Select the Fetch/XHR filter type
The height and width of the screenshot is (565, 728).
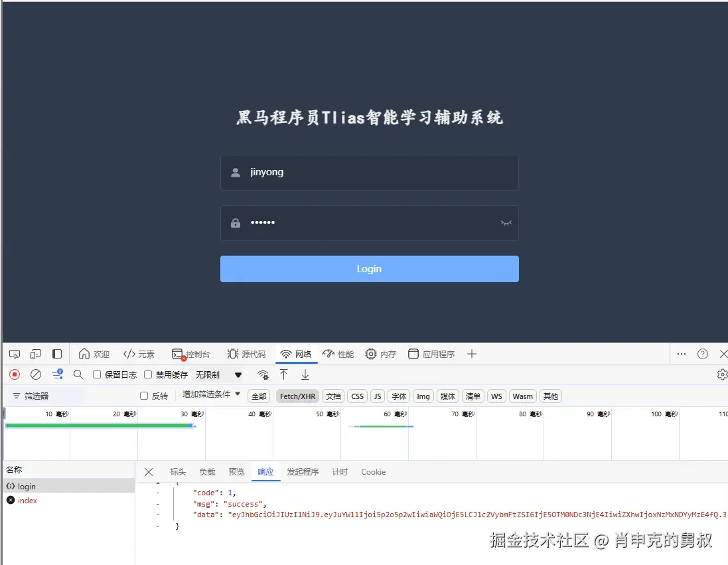tap(297, 396)
